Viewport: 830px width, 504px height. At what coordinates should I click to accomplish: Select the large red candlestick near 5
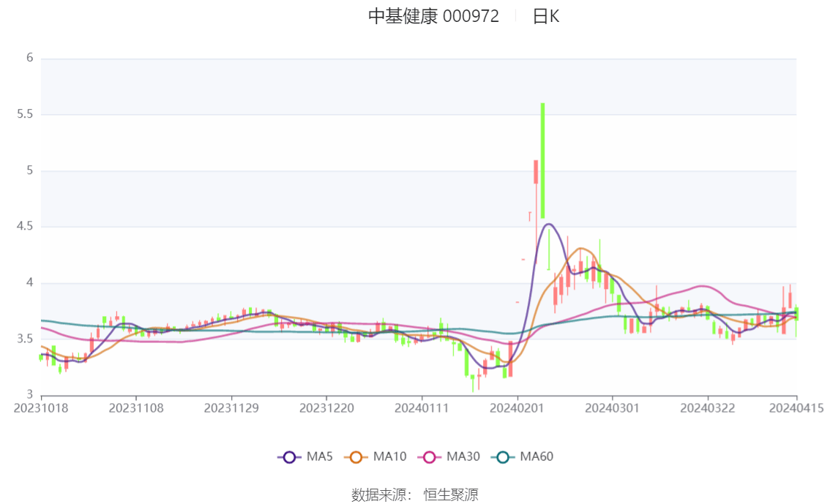point(536,172)
